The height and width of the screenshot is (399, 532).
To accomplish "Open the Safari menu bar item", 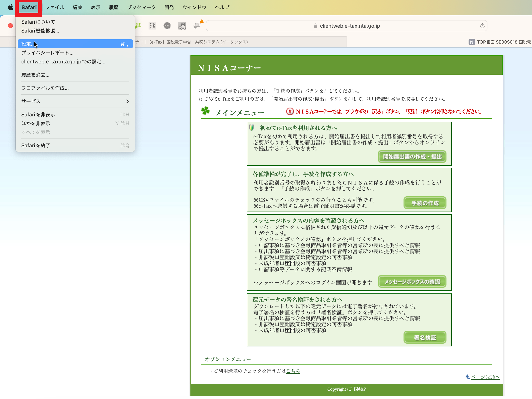I will click(x=29, y=7).
